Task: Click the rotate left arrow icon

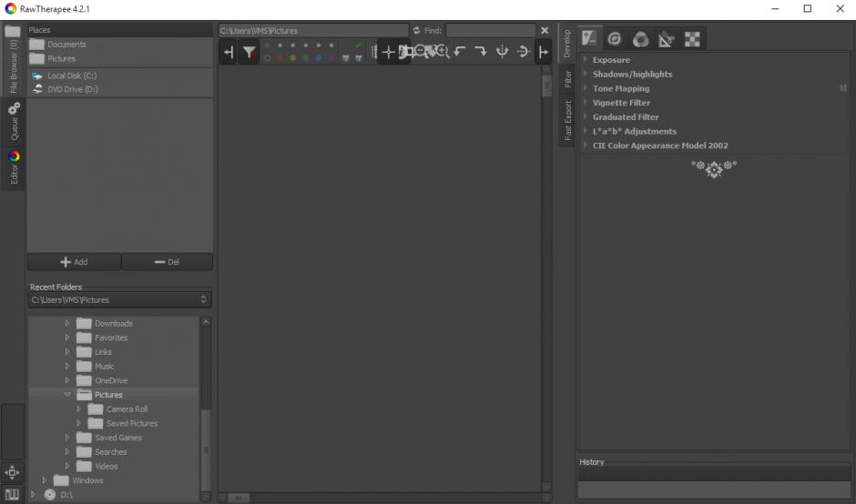Action: tap(460, 52)
